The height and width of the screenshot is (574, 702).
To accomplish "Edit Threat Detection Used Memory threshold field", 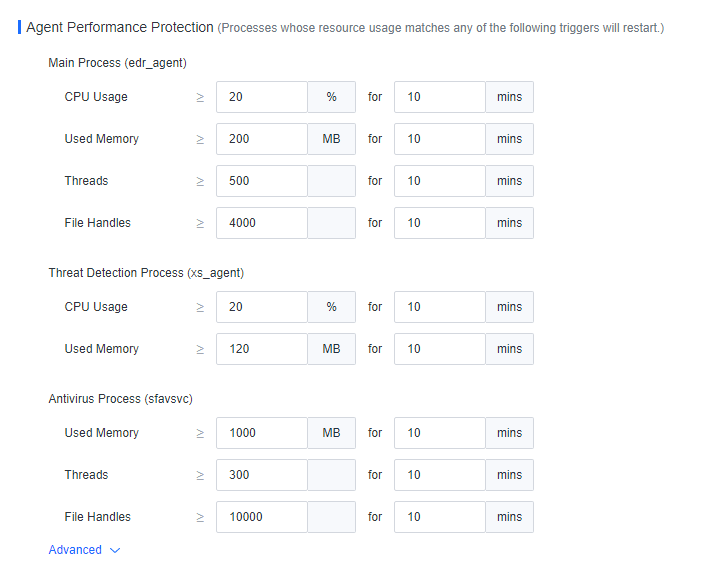I will tap(261, 349).
